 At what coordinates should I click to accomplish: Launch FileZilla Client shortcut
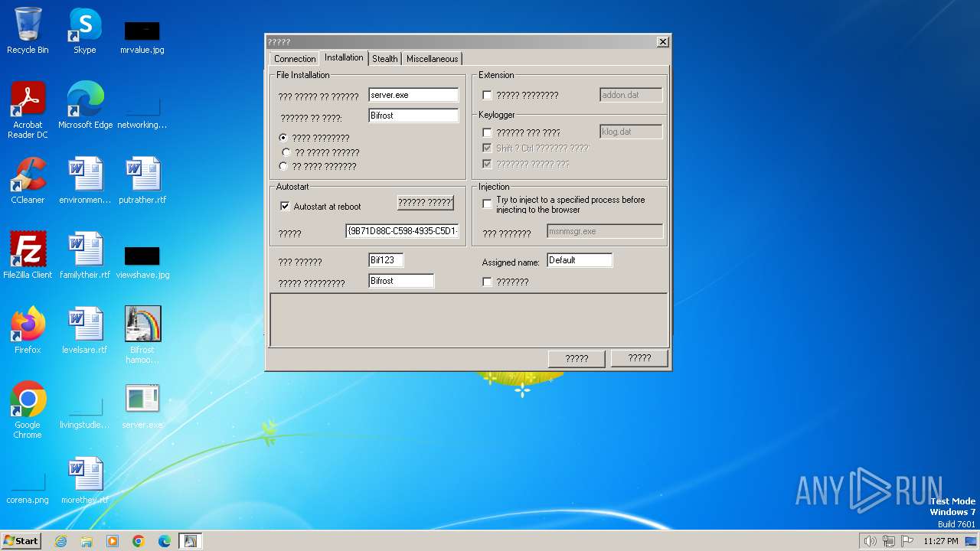28,256
